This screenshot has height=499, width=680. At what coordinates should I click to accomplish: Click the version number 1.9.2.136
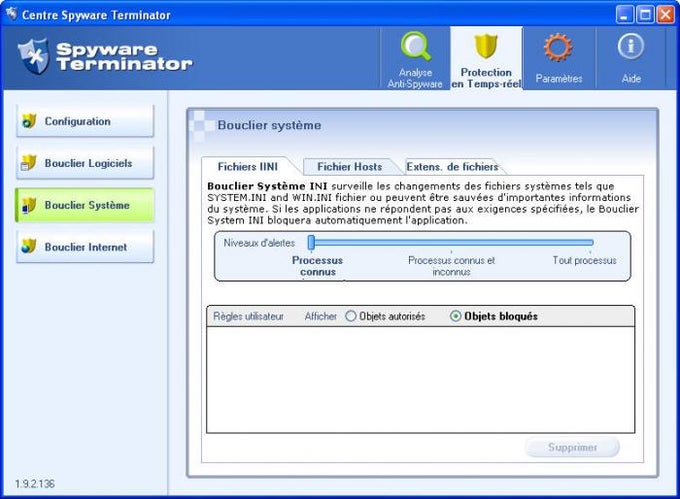pos(35,484)
